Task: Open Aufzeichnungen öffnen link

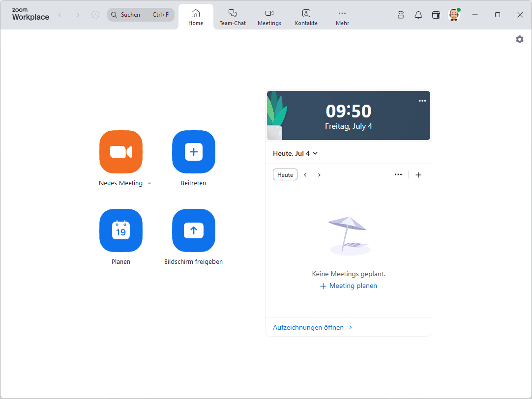Action: point(313,327)
